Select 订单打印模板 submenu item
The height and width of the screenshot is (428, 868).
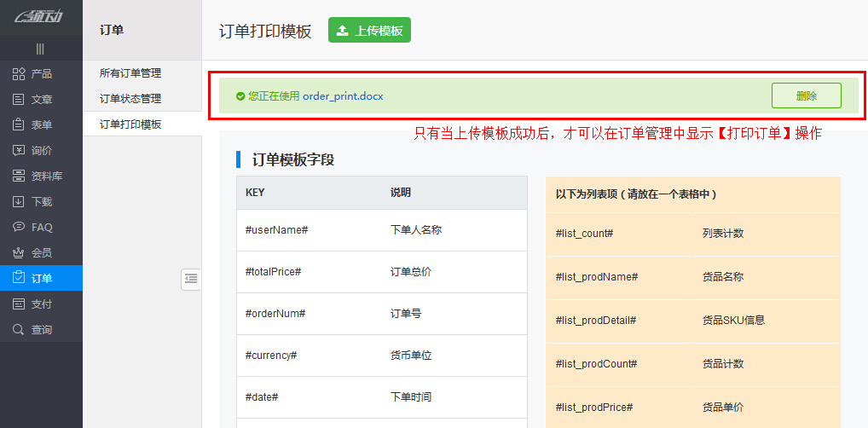(x=130, y=124)
